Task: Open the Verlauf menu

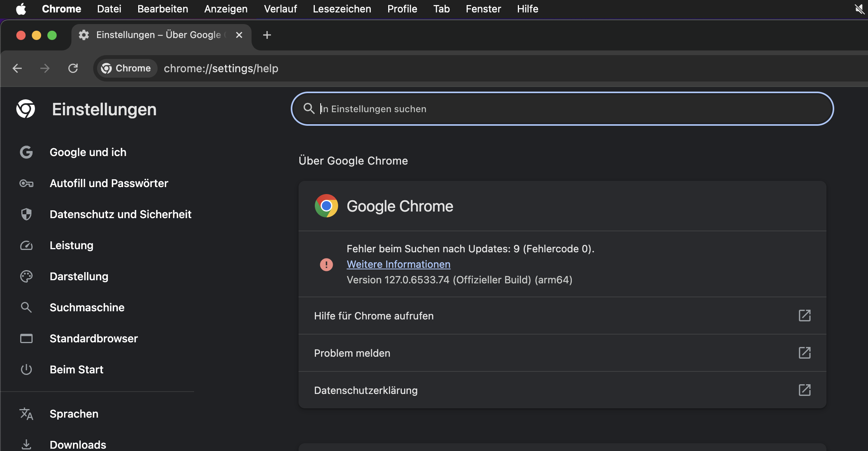Action: tap(280, 9)
